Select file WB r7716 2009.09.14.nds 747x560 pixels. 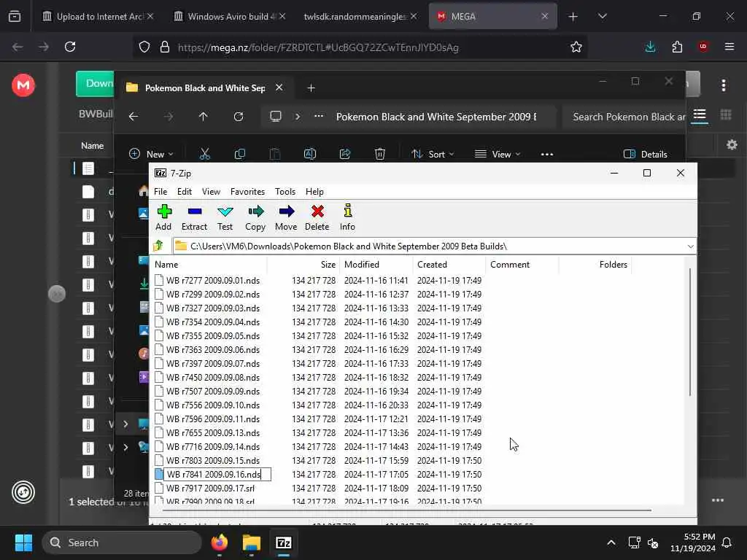coord(213,447)
